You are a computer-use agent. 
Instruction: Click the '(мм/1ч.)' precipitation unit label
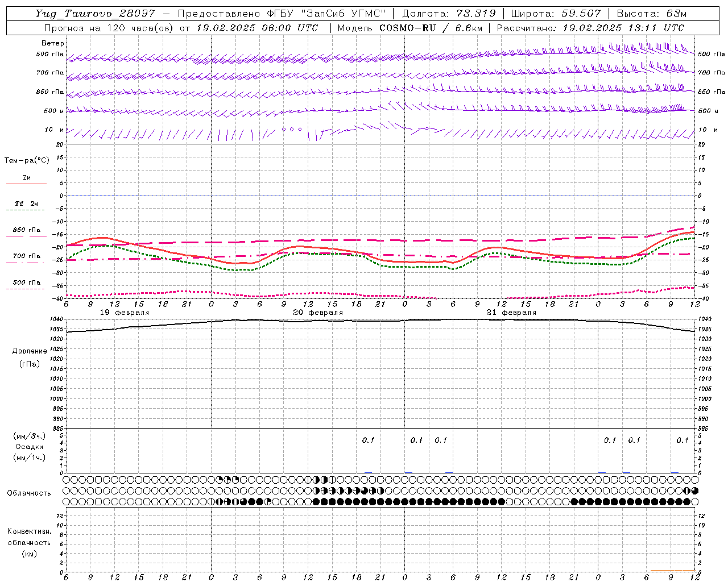[x=30, y=458]
